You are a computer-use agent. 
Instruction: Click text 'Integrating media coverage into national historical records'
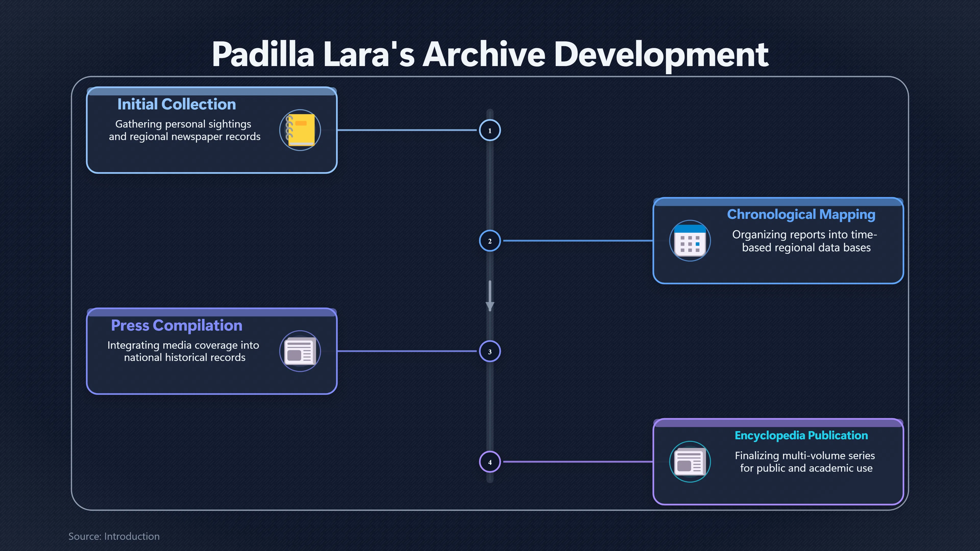(x=184, y=351)
